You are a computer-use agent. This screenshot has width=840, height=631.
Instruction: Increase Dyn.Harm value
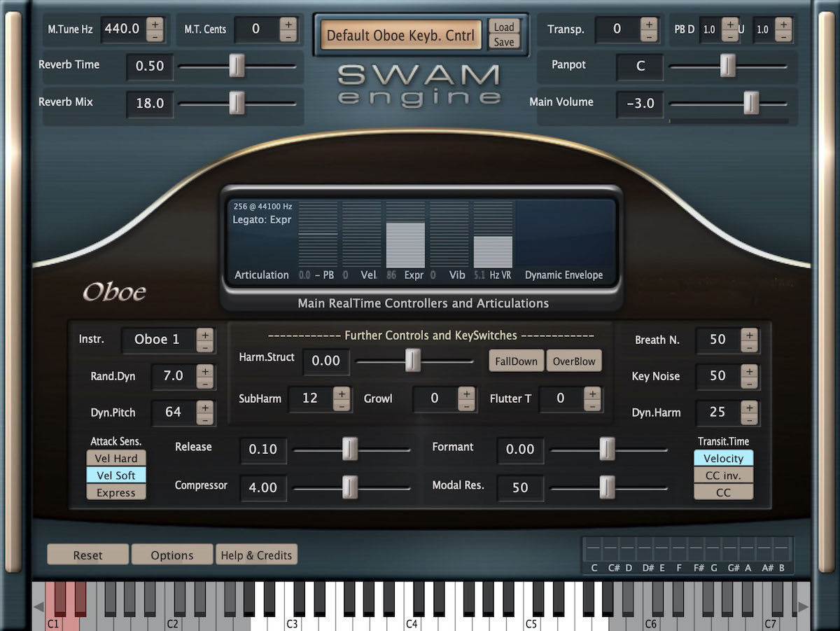pos(749,407)
